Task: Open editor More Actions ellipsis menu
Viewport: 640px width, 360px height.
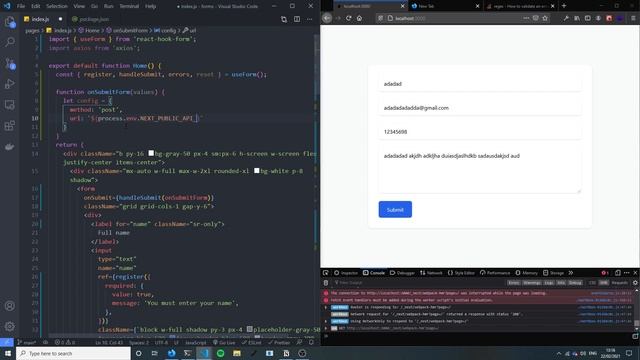Action: click(310, 19)
